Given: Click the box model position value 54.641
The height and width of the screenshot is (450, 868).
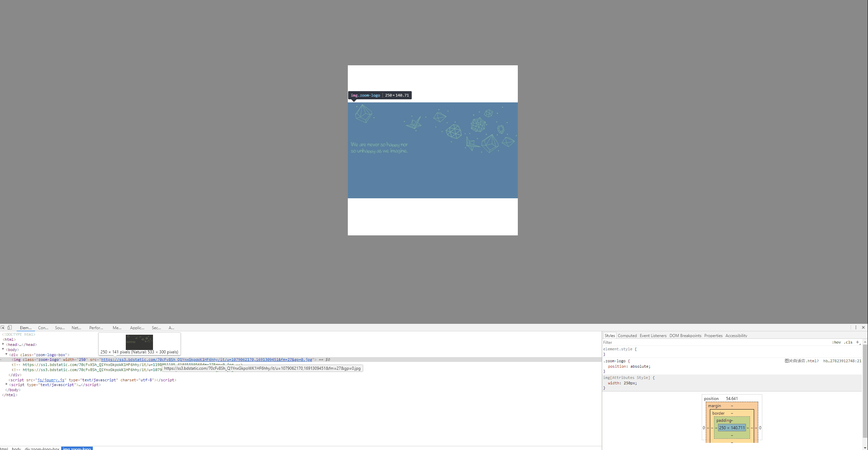Looking at the screenshot, I should 732,399.
